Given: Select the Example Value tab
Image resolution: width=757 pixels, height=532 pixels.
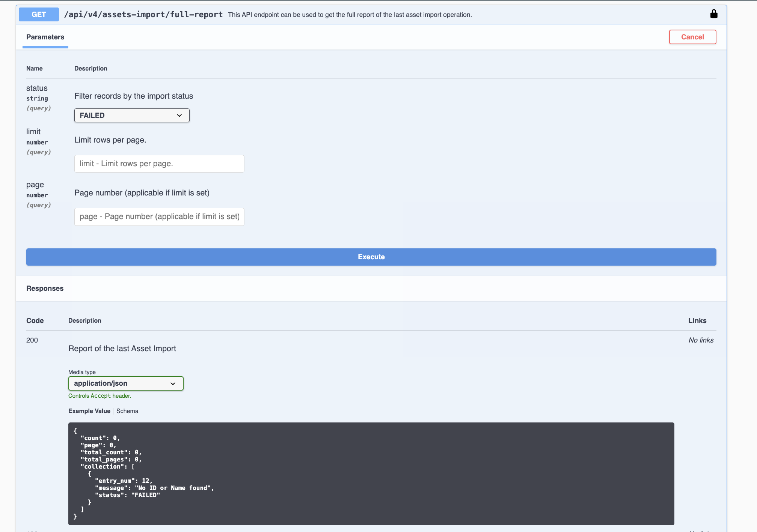Looking at the screenshot, I should coord(89,411).
